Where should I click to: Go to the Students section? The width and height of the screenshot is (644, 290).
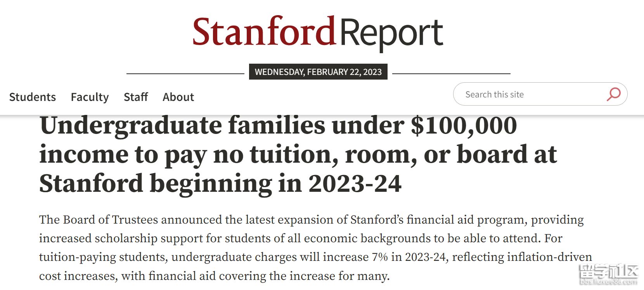click(x=33, y=97)
